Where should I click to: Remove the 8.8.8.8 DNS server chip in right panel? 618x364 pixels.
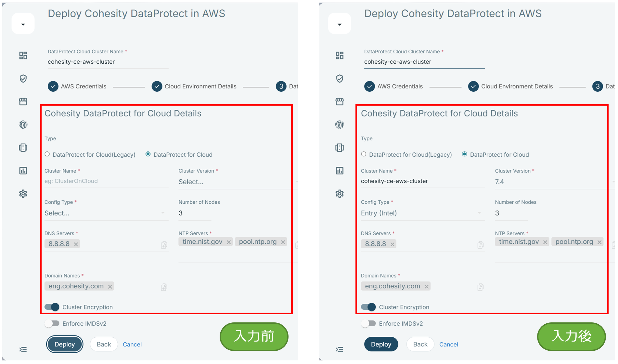tap(393, 244)
